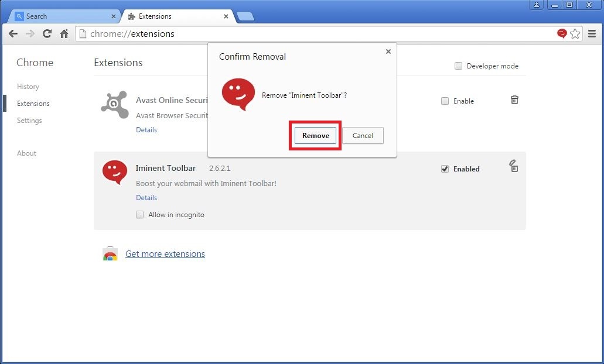Select the Extensions browser tab
Viewport: 604px width, 364px height.
click(178, 16)
